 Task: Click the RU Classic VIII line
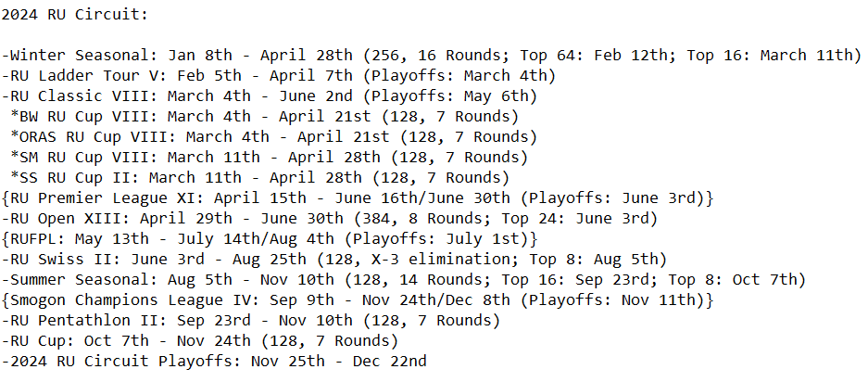pos(269,96)
